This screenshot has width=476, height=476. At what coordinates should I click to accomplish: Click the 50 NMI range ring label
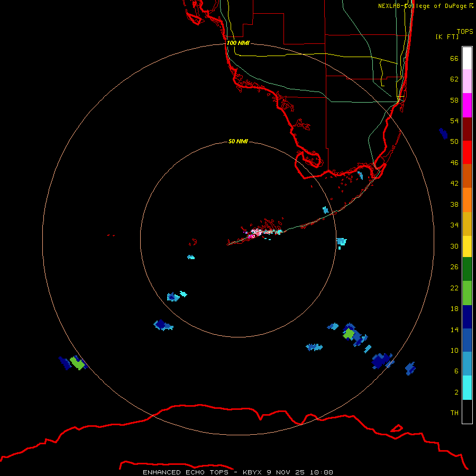[x=238, y=141]
